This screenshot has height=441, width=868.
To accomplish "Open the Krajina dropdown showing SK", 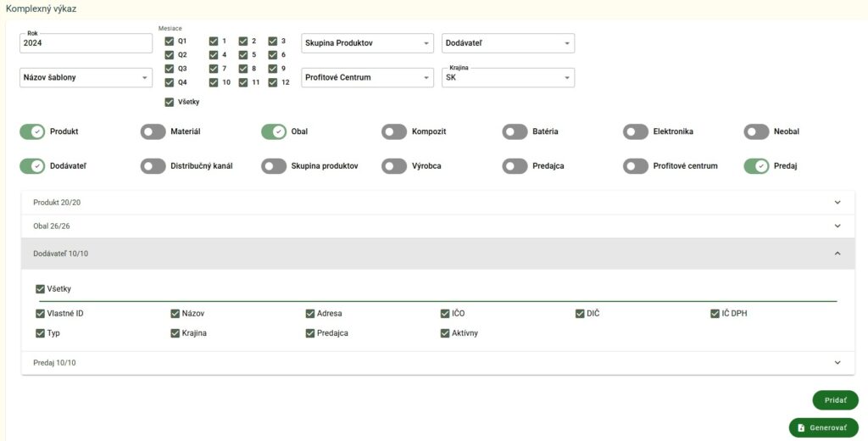I will [x=508, y=78].
